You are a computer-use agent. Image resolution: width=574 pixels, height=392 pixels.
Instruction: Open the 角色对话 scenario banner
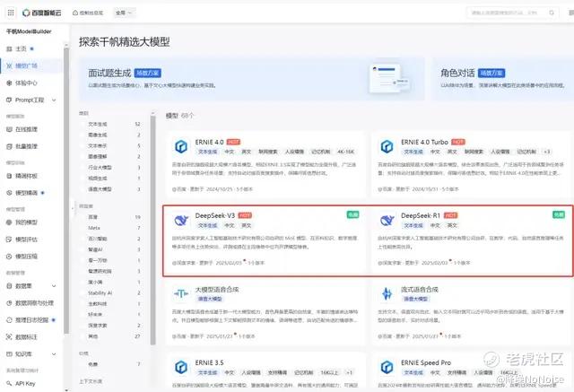coord(502,79)
